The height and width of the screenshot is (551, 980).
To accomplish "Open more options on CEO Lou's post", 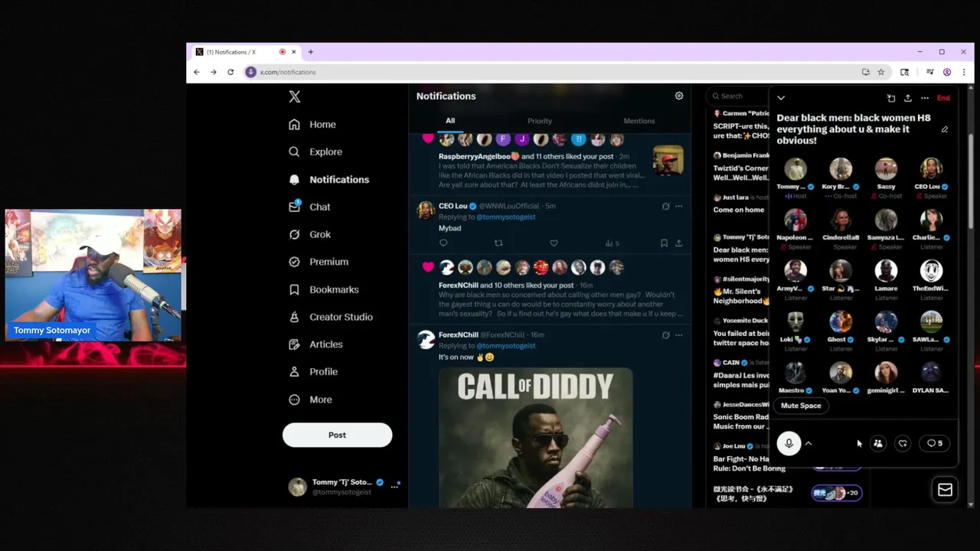I will pyautogui.click(x=678, y=206).
